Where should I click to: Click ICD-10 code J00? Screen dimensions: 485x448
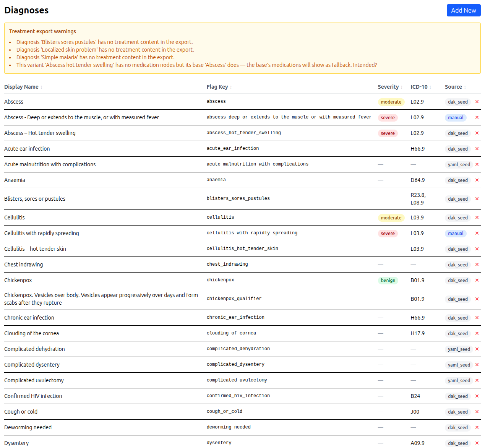click(x=415, y=412)
